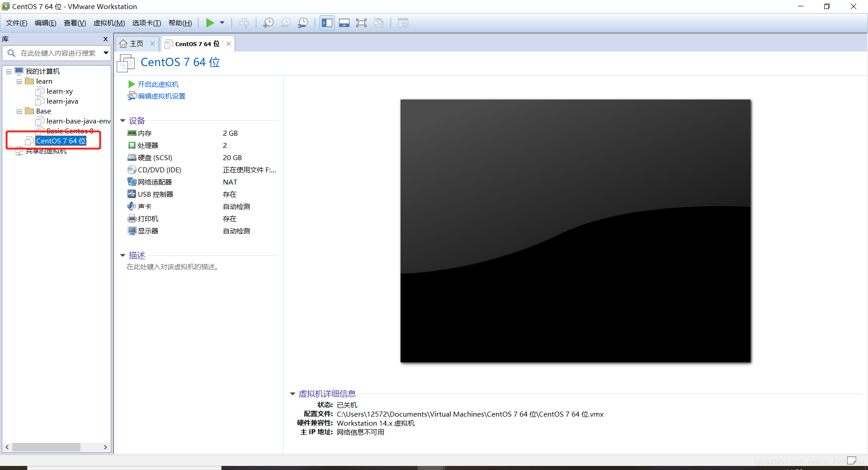Close the 库 library panel

pyautogui.click(x=106, y=39)
